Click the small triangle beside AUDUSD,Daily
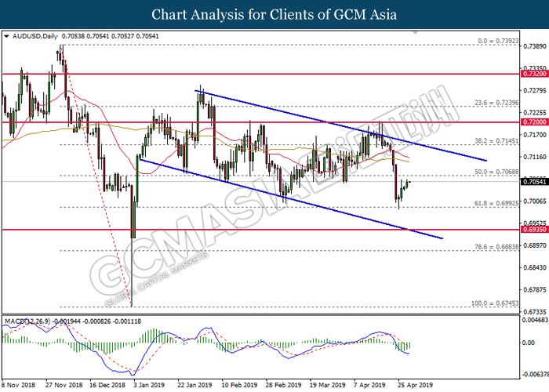 [6, 36]
